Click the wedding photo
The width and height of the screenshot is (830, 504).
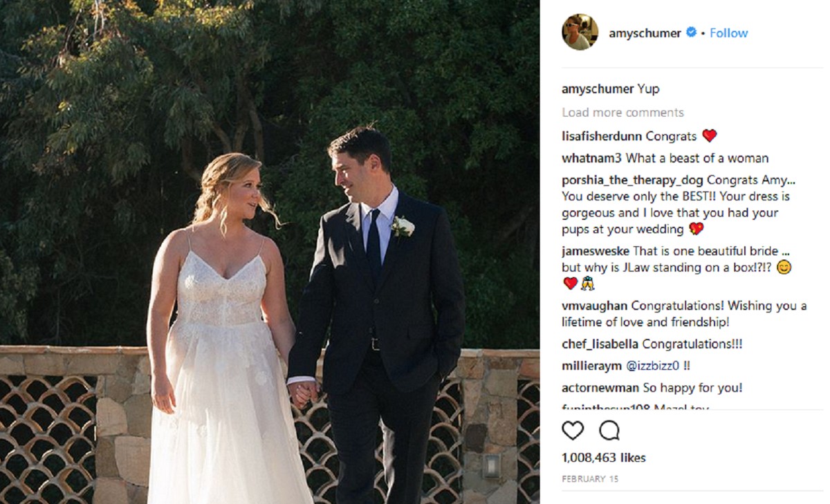tap(270, 252)
